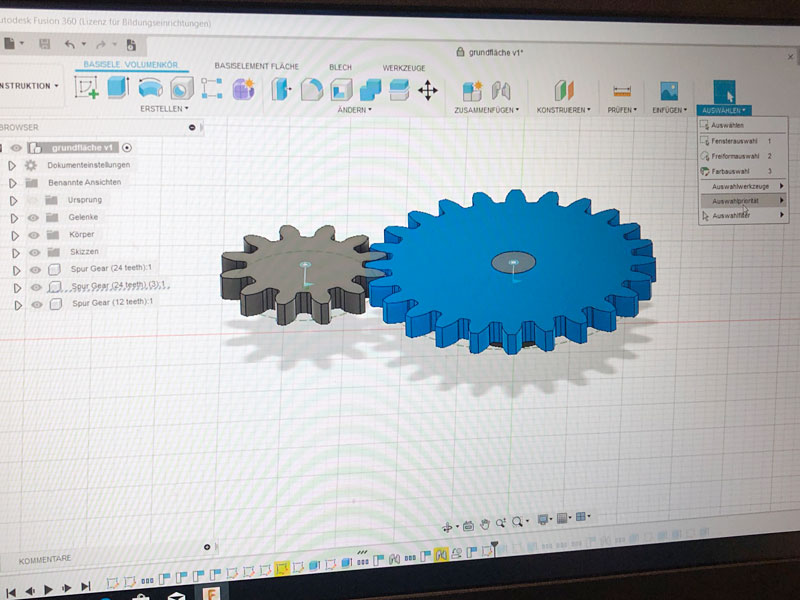Open the Erstellen dropdown menu

point(164,108)
